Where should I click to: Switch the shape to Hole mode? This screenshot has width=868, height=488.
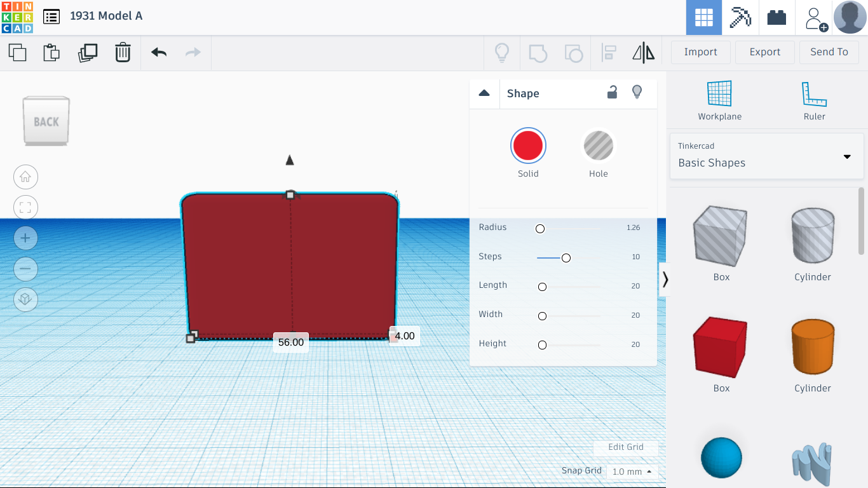click(x=598, y=145)
